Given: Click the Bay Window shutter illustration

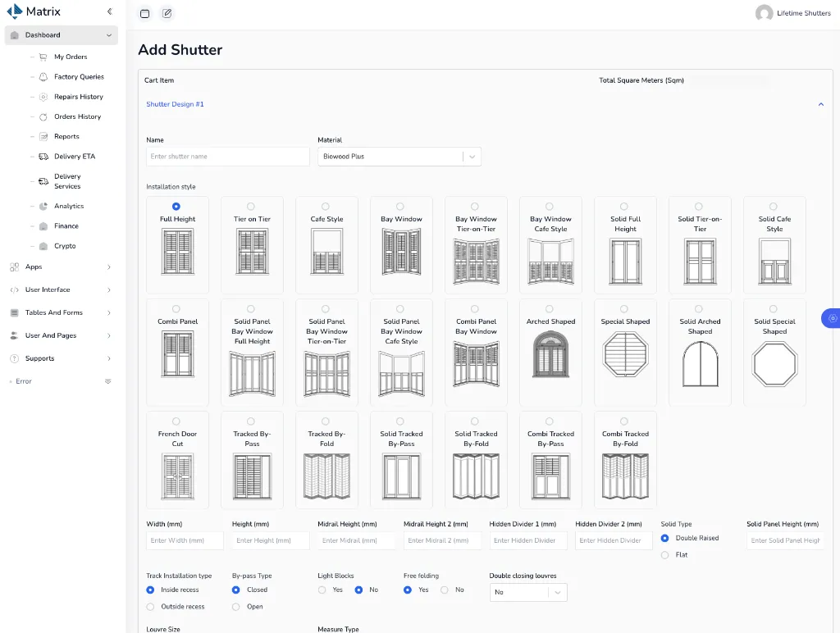Looking at the screenshot, I should [x=401, y=252].
